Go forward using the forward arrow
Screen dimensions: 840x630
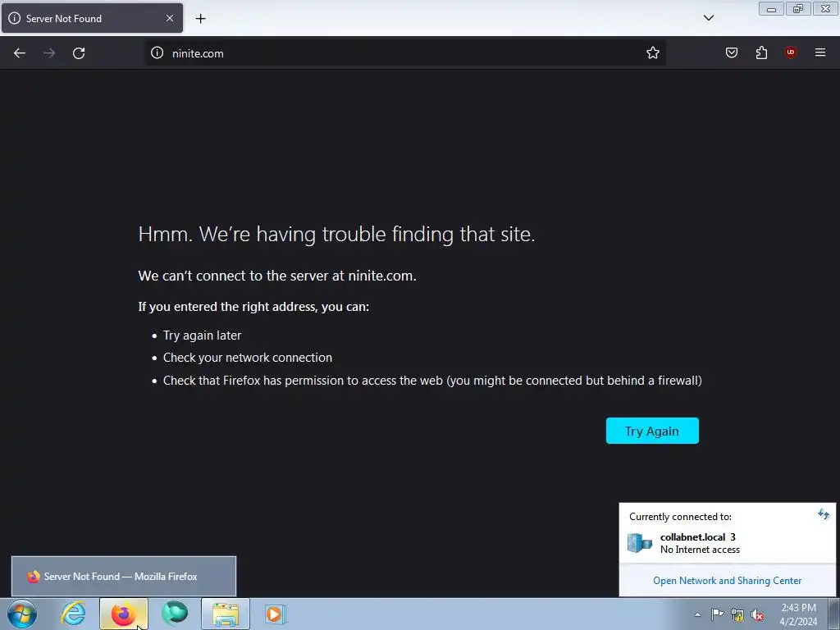[49, 53]
